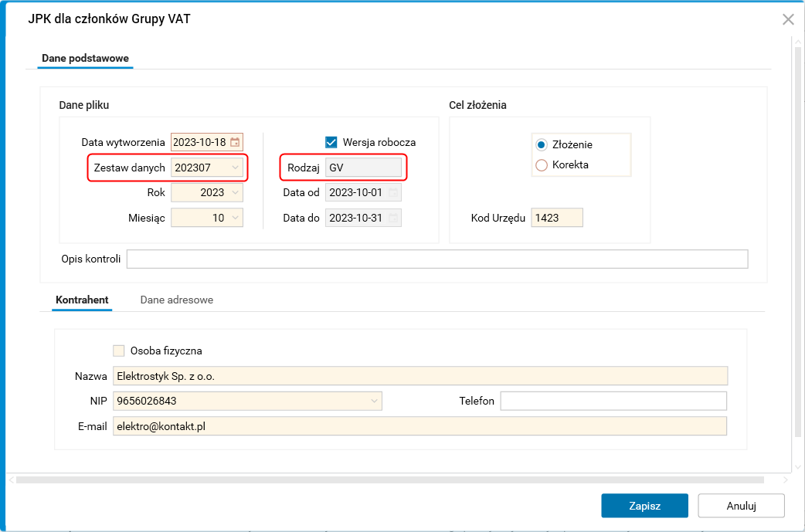
Task: Toggle the Wersja robocza checkbox
Action: coord(331,142)
